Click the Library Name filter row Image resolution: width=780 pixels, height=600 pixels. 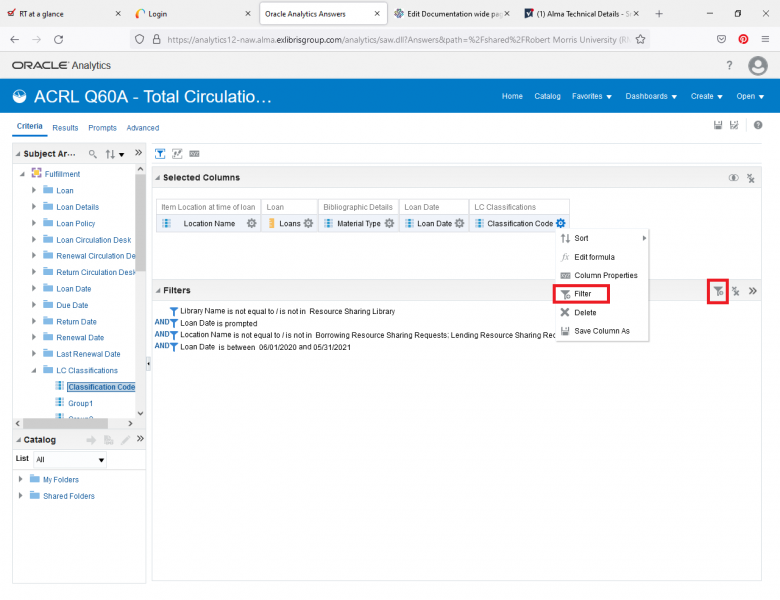[287, 311]
